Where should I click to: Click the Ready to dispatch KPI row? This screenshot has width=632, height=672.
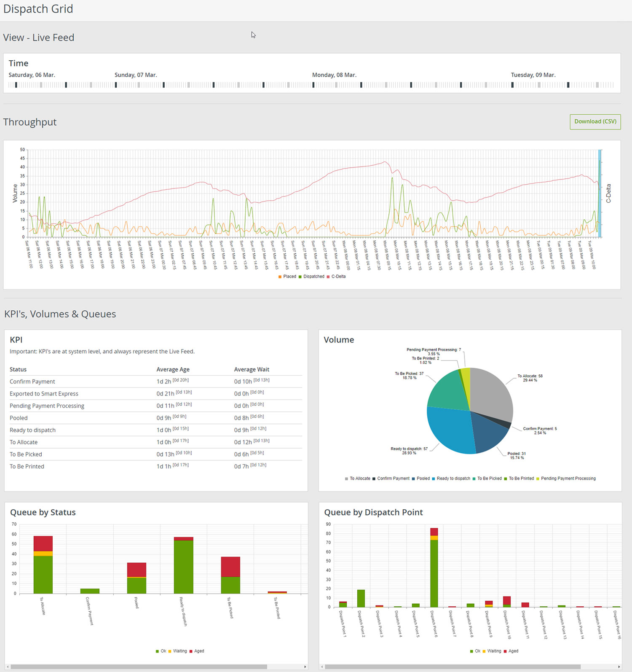coord(156,430)
